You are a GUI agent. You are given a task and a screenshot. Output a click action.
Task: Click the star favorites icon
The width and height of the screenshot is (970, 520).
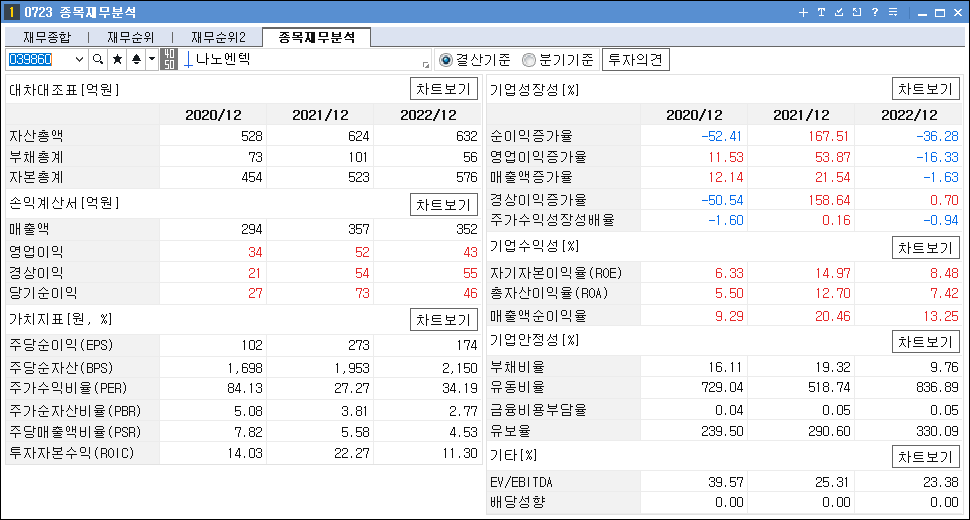(x=117, y=59)
